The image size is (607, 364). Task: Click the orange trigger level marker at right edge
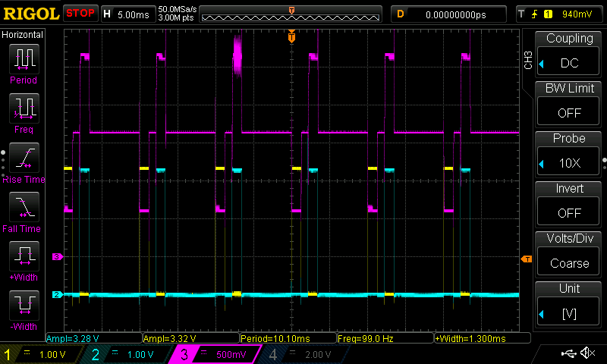[527, 259]
